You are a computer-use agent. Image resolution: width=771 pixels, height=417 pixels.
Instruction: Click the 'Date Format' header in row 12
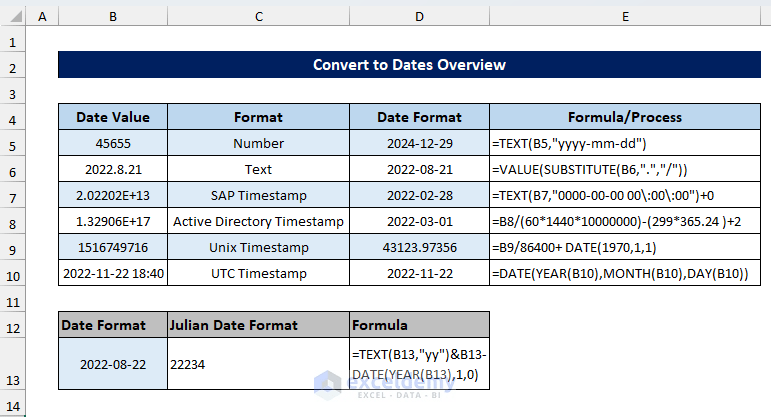coord(113,325)
